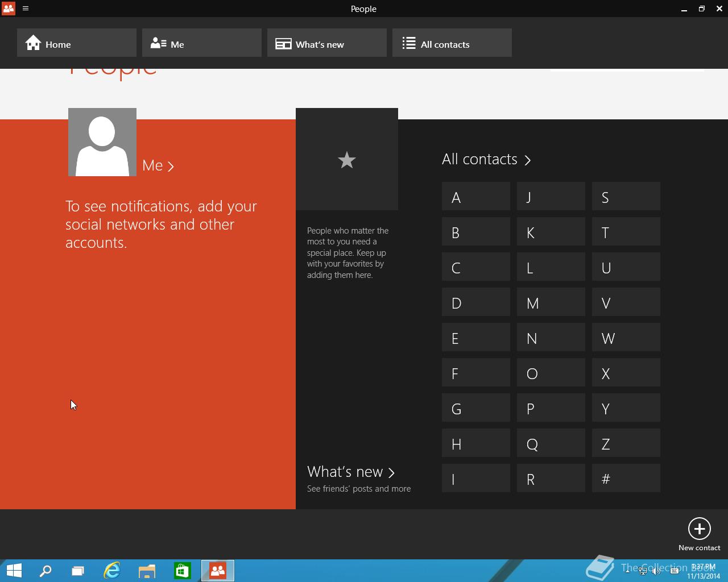Jump to contacts starting with I
The height and width of the screenshot is (582, 728).
click(x=476, y=478)
